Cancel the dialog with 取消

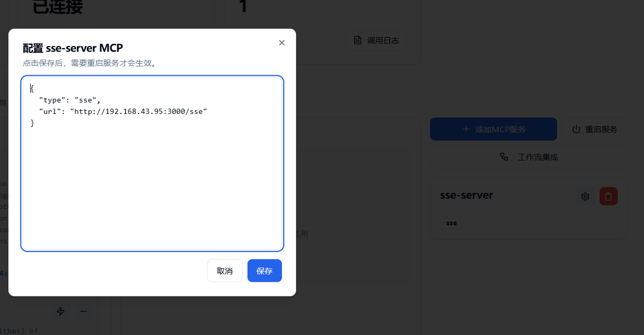[225, 271]
